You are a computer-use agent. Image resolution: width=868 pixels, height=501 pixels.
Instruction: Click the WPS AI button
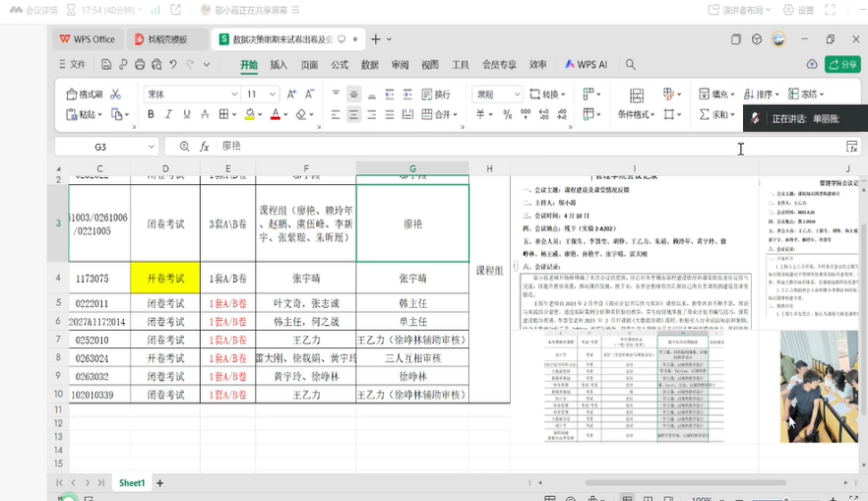pyautogui.click(x=587, y=65)
